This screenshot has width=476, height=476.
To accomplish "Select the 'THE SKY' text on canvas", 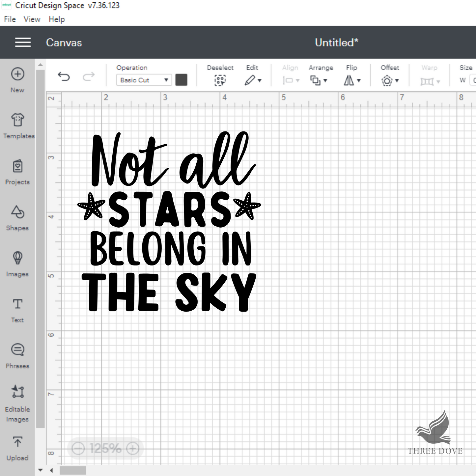I will click(x=169, y=292).
